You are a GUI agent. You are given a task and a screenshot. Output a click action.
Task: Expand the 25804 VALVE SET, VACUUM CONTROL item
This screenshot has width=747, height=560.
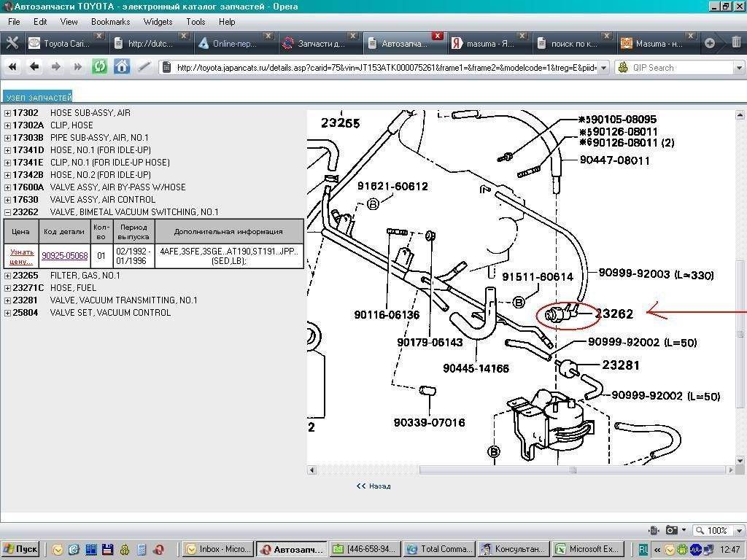[7, 313]
